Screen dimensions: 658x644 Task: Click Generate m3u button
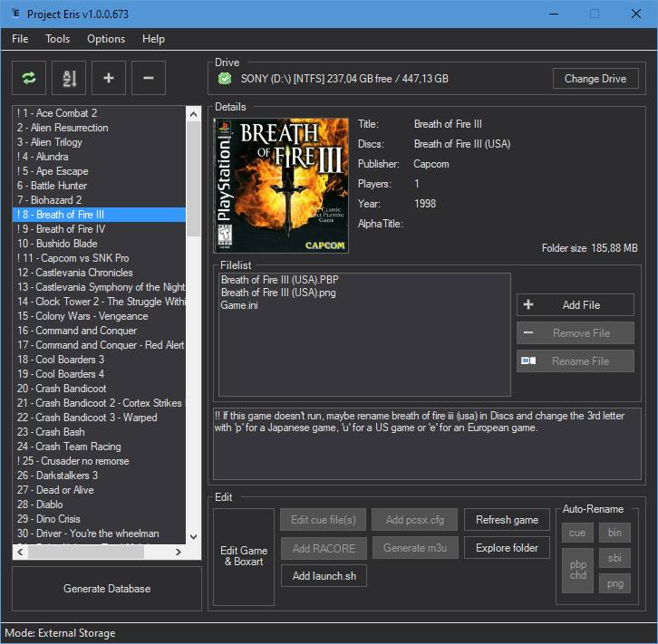click(415, 548)
